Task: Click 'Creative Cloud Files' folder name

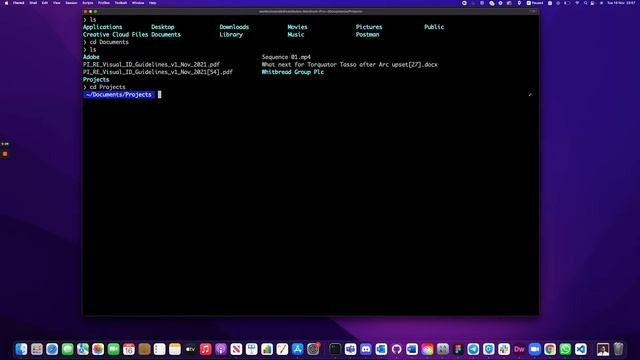Action: click(116, 35)
